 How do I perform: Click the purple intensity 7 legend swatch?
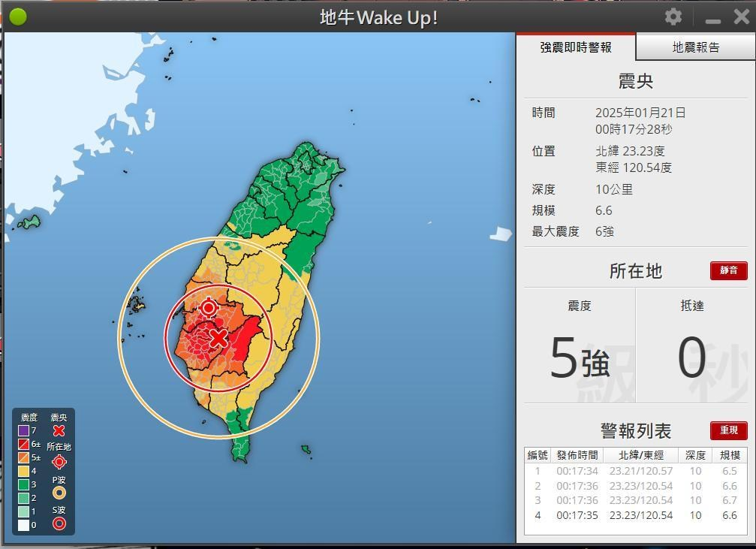(x=24, y=431)
